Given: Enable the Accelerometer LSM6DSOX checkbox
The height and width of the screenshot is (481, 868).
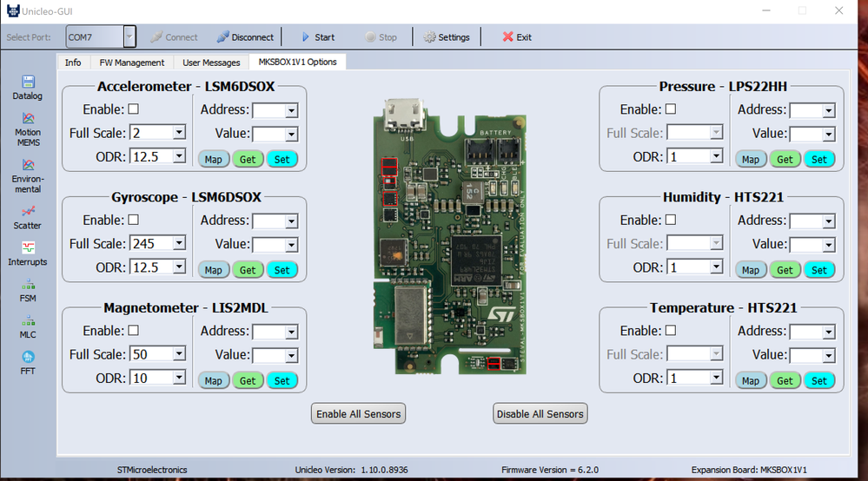Looking at the screenshot, I should click(x=134, y=109).
